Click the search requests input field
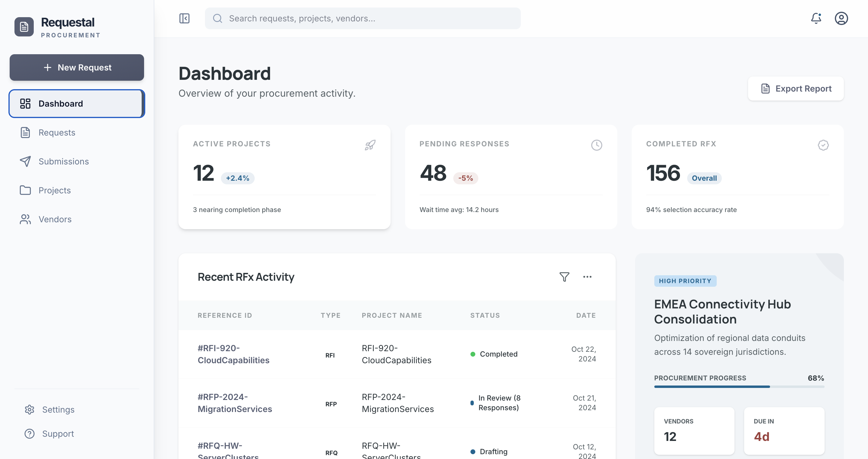Screen dimensions: 868x459 point(363,18)
